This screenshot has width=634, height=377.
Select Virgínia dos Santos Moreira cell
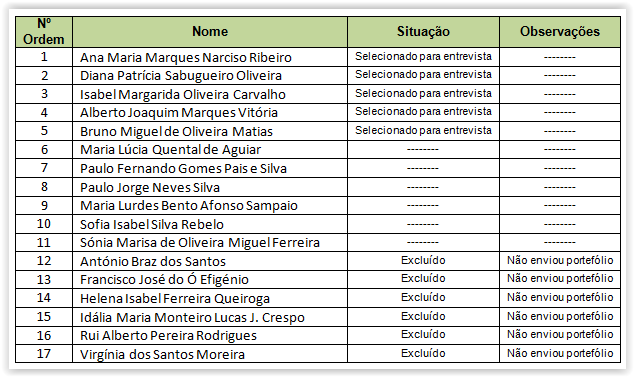210,354
